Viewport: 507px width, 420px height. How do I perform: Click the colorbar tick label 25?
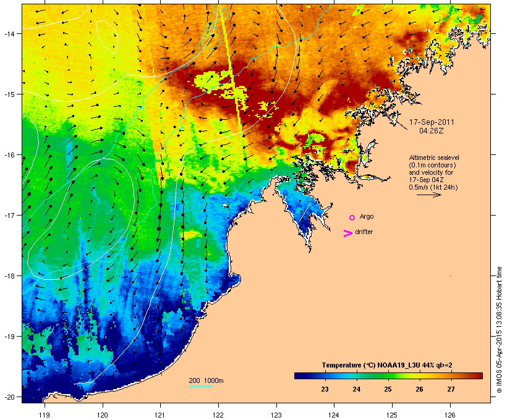[388, 389]
